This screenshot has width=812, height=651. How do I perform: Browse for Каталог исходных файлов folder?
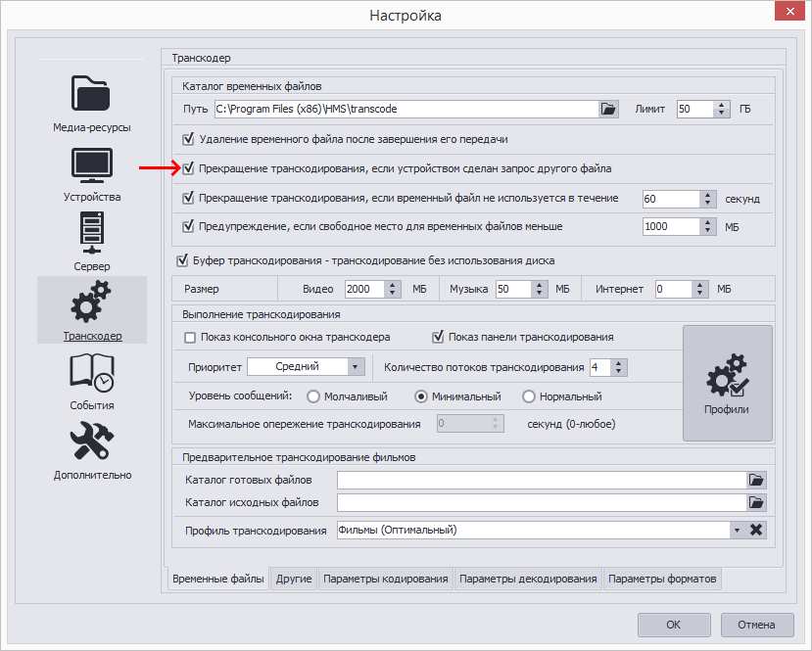click(x=756, y=502)
